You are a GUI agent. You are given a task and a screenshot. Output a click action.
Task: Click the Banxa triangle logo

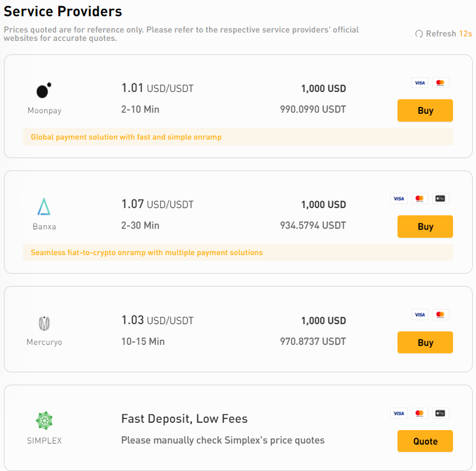(44, 207)
